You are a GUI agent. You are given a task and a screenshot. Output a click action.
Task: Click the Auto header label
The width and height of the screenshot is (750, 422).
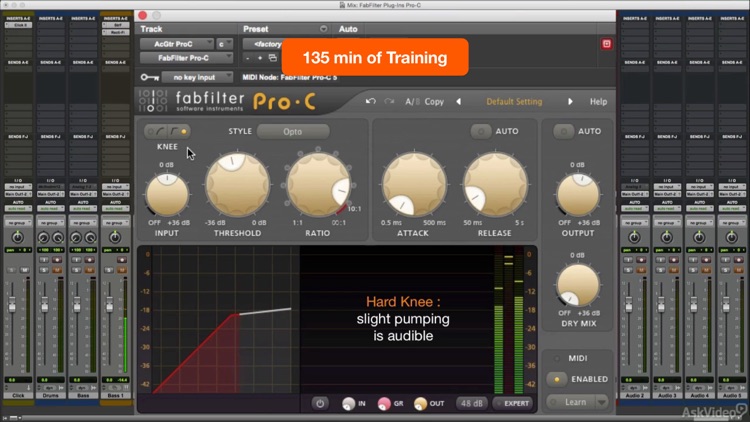(x=348, y=29)
